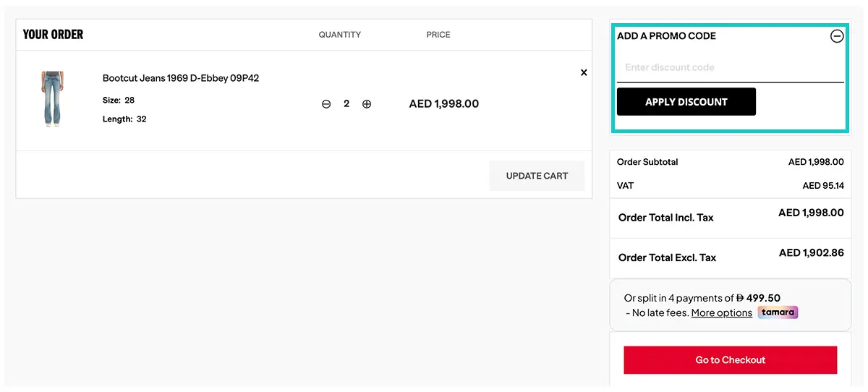Image resolution: width=868 pixels, height=392 pixels.
Task: Select the VAT amount AED 95.14
Action: (x=823, y=186)
